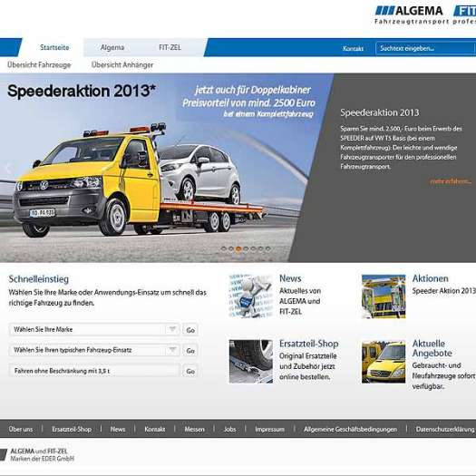Image resolution: width=476 pixels, height=476 pixels.
Task: Expand the typischen Fahrzeug-Einsatz dropdown
Action: coord(94,350)
